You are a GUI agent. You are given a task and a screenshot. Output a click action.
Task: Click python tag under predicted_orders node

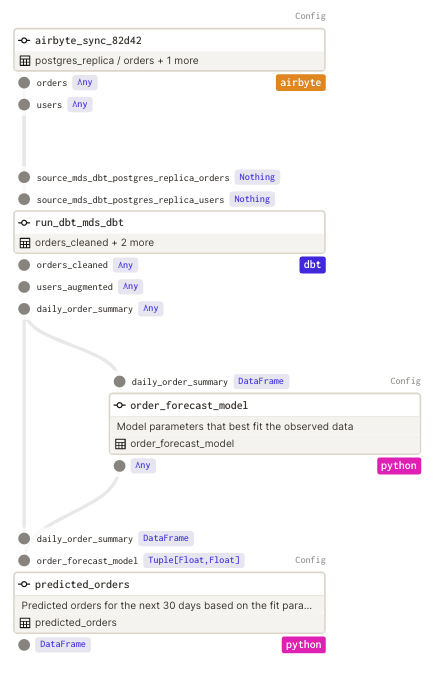303,645
